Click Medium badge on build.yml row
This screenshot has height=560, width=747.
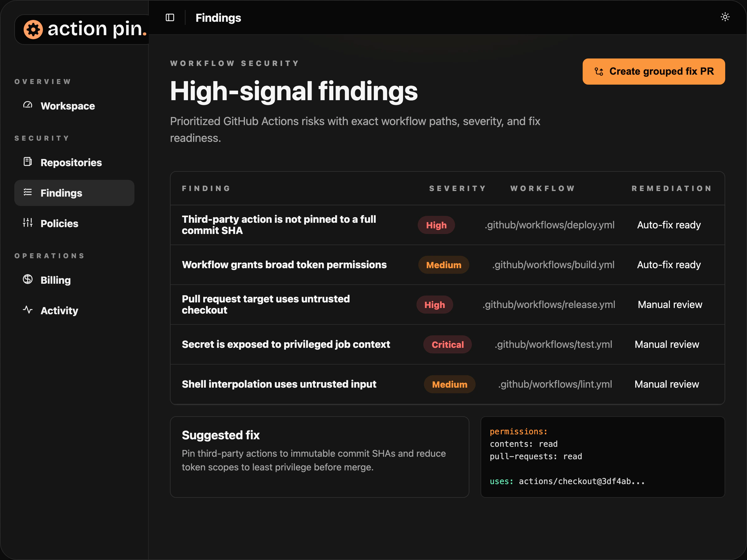[444, 265]
